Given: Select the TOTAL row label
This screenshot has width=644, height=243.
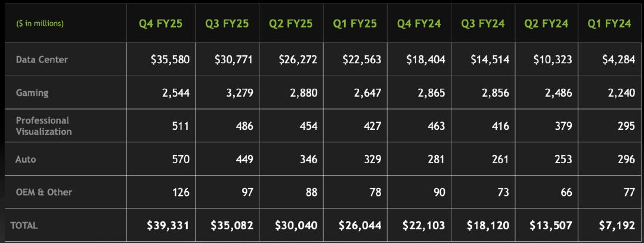Looking at the screenshot, I should point(24,225).
